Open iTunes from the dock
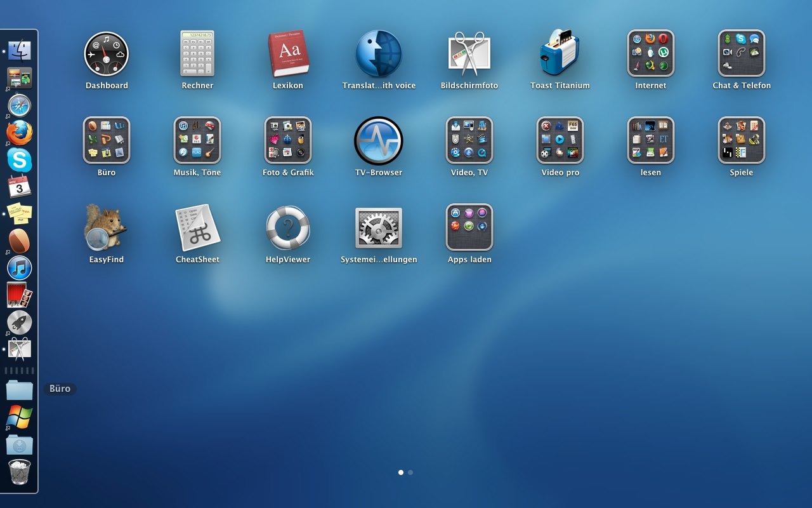 20,268
